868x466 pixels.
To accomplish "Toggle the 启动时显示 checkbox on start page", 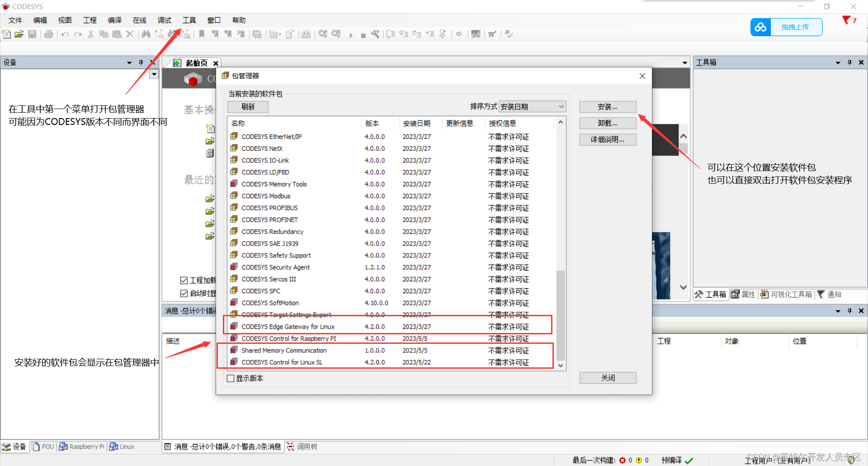I will point(184,293).
